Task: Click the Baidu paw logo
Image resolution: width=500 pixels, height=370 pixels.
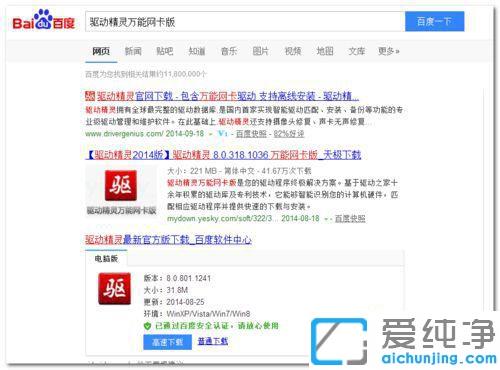Action: click(x=44, y=20)
